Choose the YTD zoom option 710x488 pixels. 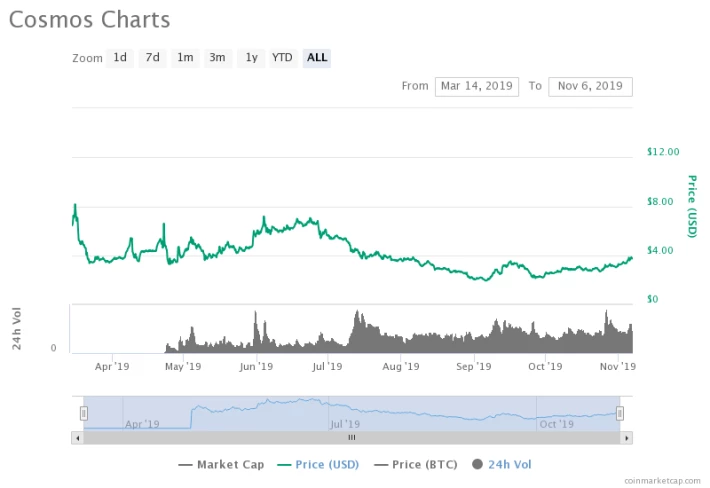283,58
